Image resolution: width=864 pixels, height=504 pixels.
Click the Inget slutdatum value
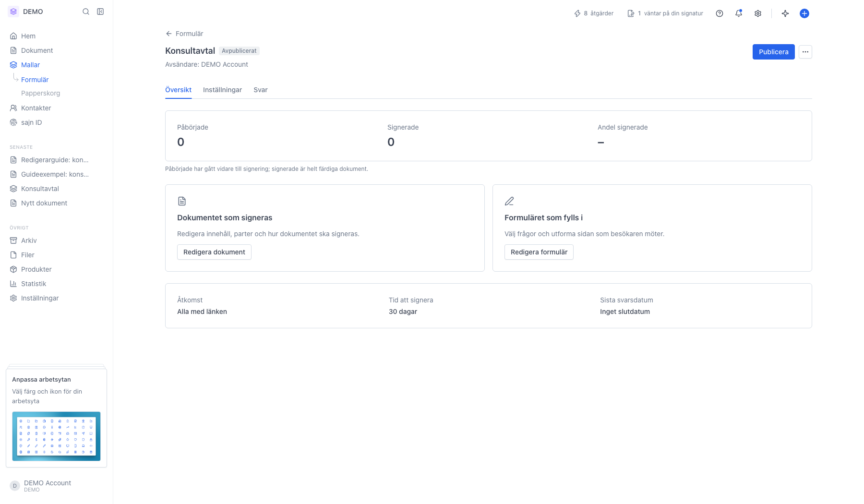[x=625, y=312]
